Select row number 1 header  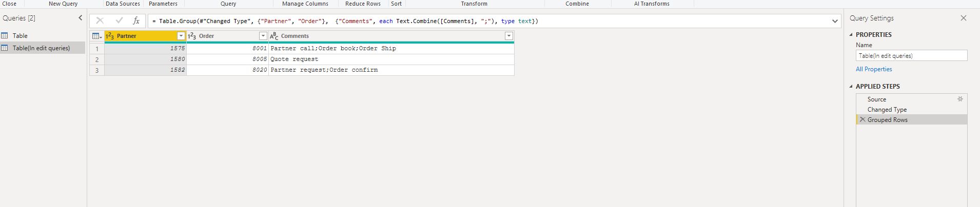point(97,49)
